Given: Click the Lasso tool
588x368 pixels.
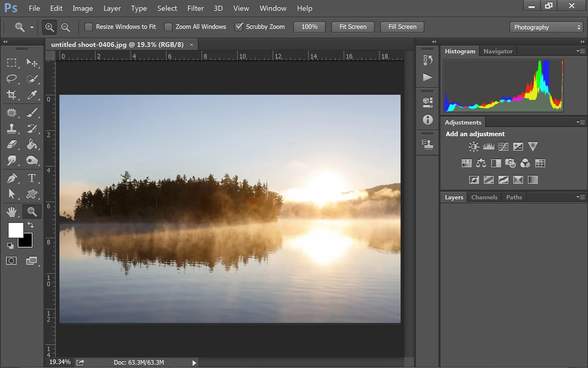Looking at the screenshot, I should click(12, 79).
